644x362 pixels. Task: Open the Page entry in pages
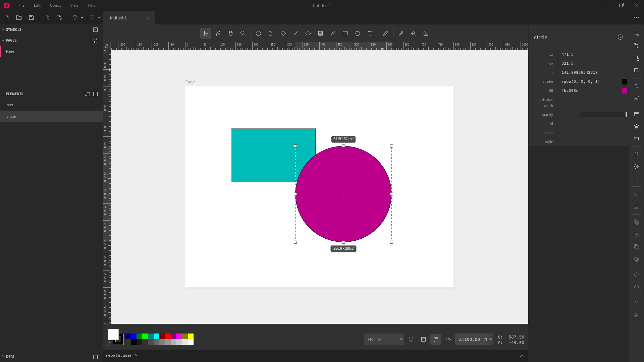pos(10,51)
